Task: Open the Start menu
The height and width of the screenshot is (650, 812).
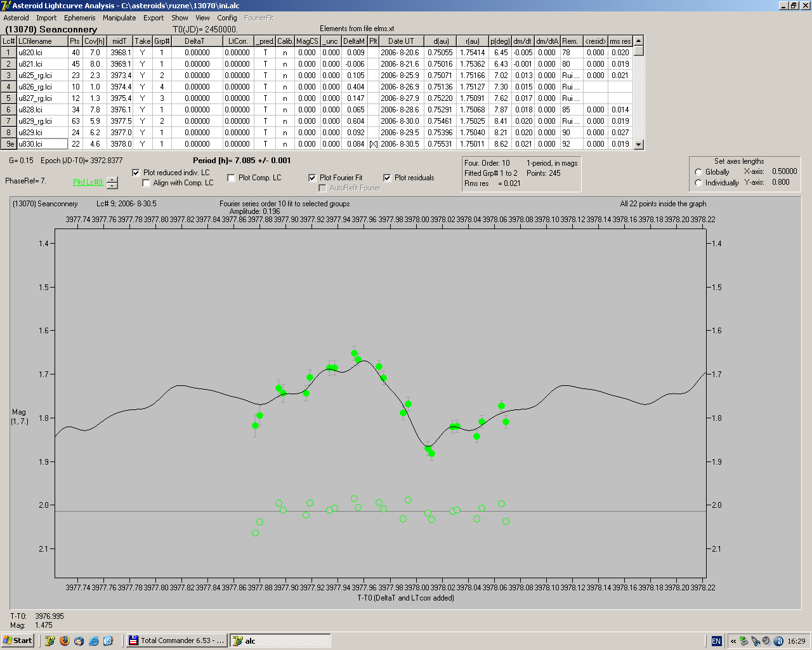Action: point(18,640)
